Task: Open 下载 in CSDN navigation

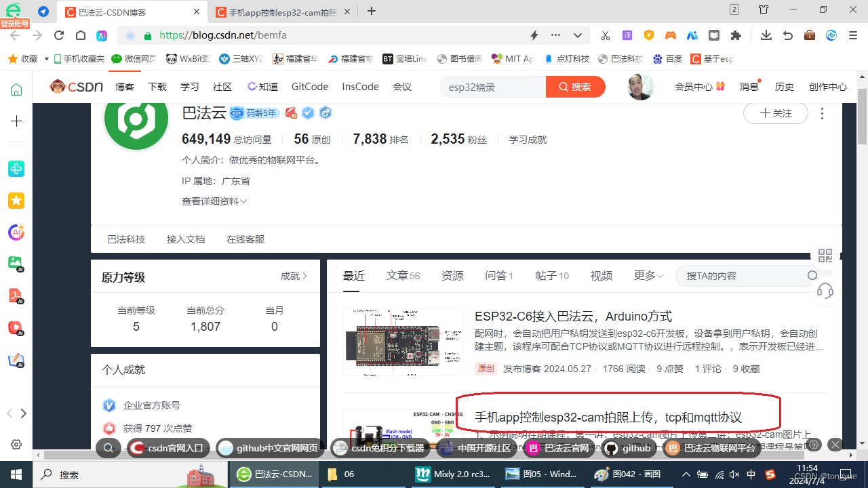Action: point(157,87)
